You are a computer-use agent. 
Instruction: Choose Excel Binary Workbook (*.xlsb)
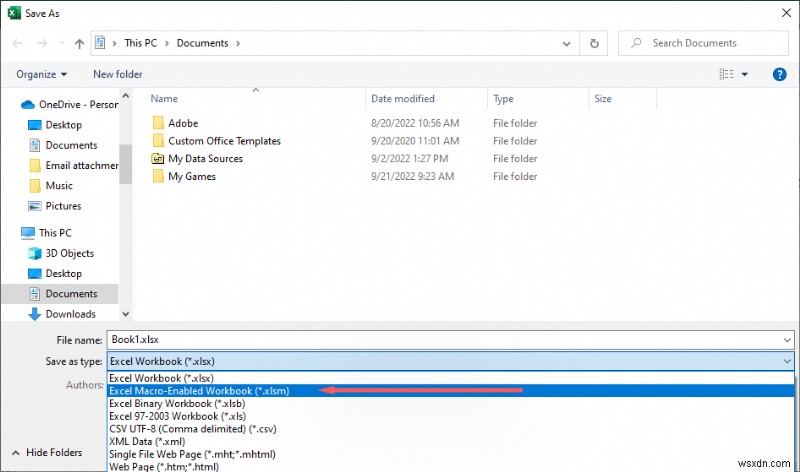pyautogui.click(x=451, y=404)
